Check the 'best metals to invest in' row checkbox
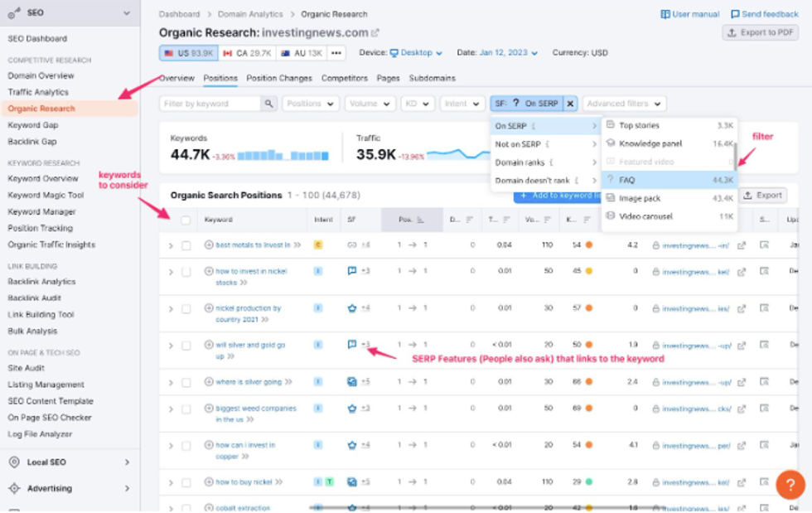 (186, 245)
